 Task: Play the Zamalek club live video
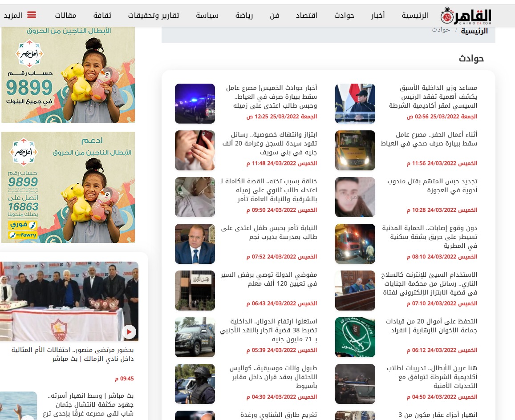coord(129,331)
